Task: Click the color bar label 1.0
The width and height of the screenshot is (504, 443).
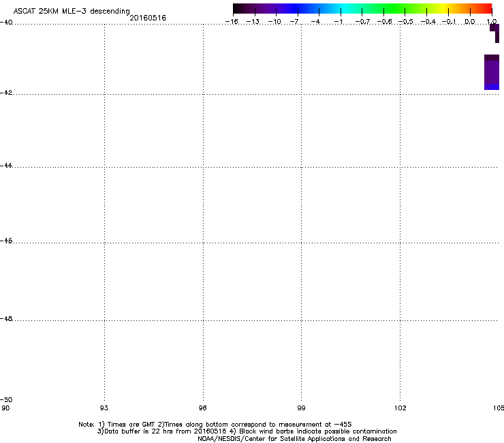Action: pos(492,22)
